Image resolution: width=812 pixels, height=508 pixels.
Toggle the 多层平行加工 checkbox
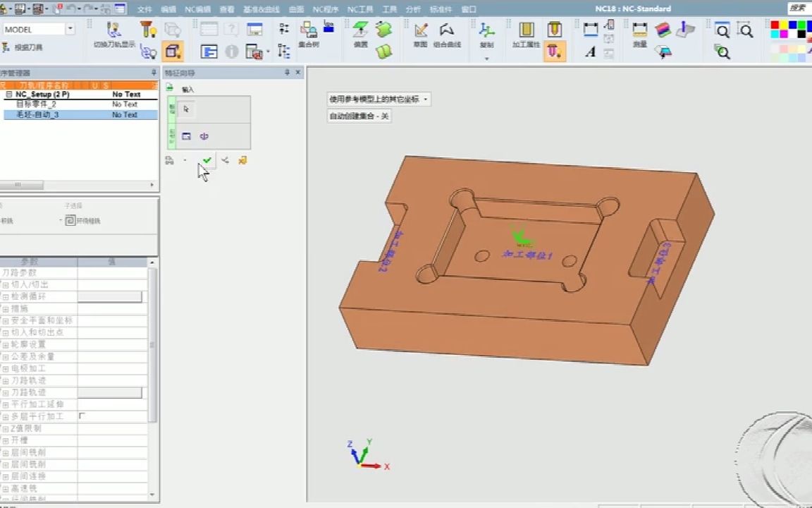(82, 416)
